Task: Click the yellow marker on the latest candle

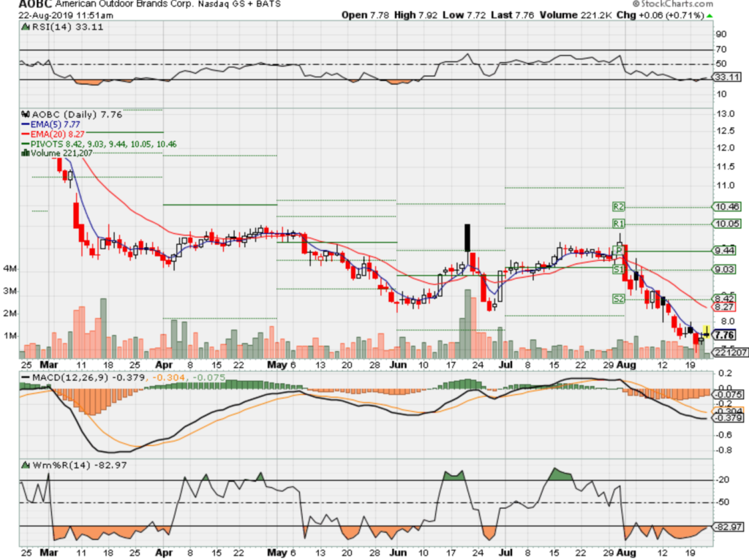Action: tap(706, 331)
